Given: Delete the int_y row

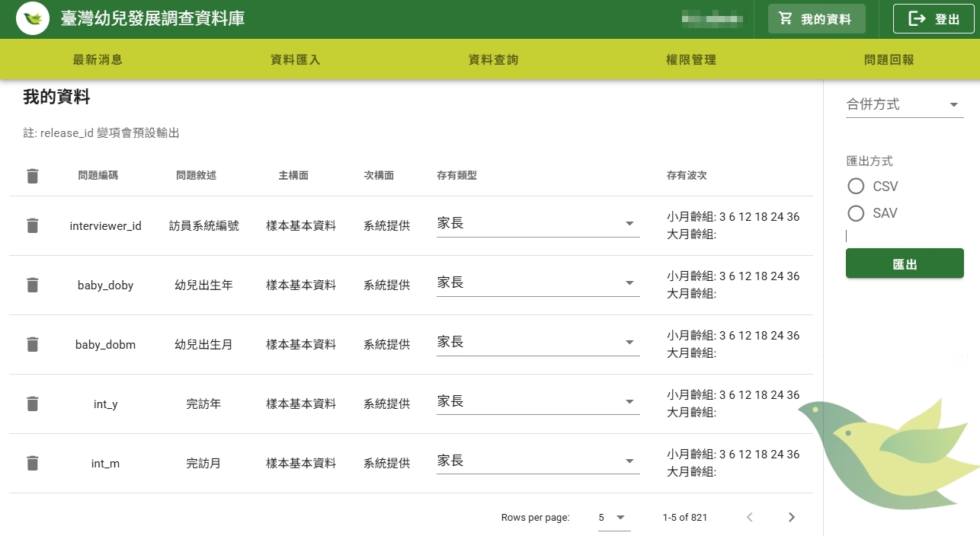Looking at the screenshot, I should pyautogui.click(x=32, y=404).
